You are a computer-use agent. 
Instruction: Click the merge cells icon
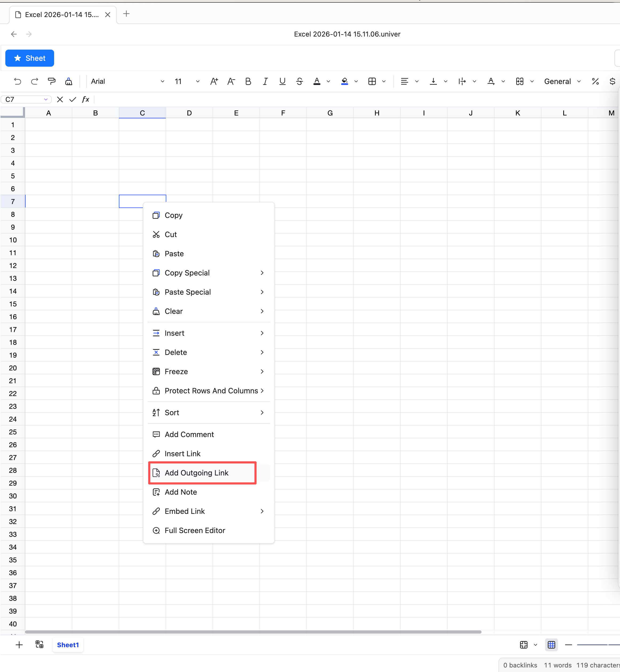pos(520,81)
